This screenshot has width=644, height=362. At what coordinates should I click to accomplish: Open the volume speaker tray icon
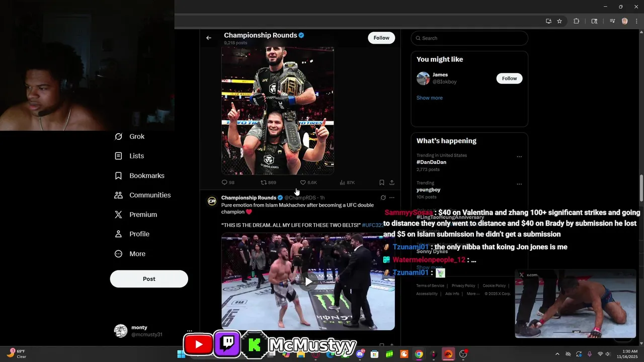pyautogui.click(x=608, y=354)
